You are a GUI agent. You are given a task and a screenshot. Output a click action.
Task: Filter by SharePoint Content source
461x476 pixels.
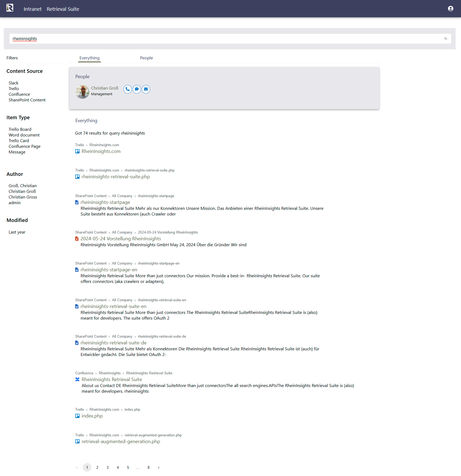click(27, 100)
